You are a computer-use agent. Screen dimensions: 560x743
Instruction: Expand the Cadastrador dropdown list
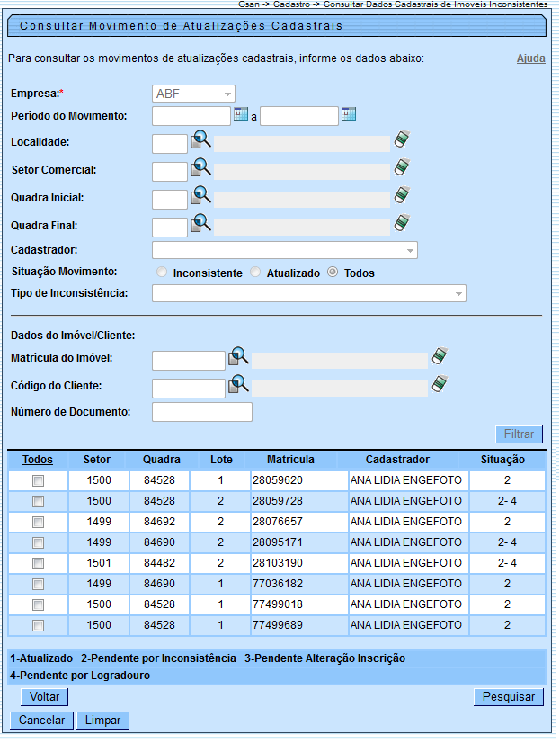click(x=285, y=250)
